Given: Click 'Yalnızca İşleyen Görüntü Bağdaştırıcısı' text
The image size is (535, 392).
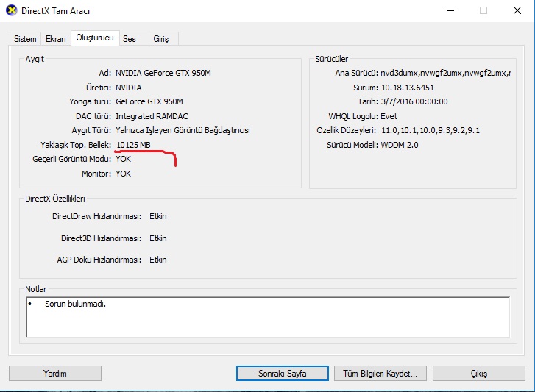Looking at the screenshot, I should 183,130.
